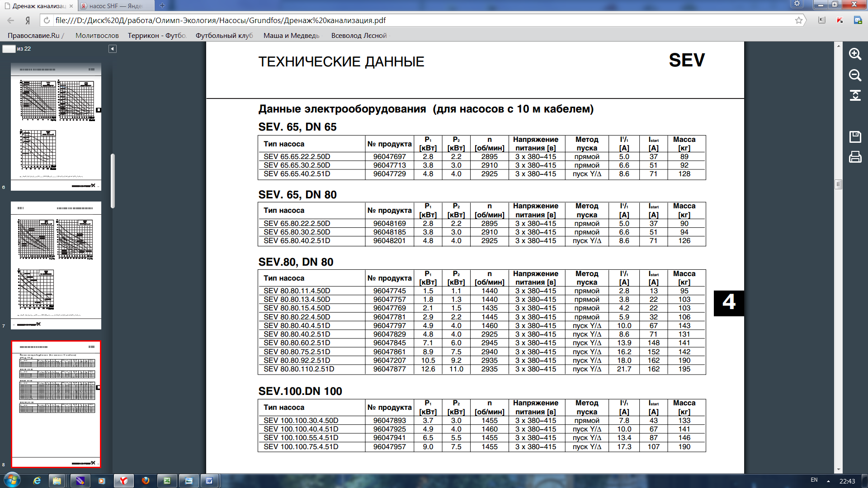Select SEV 65.65.40.2.51D row text
868x488 pixels.
[297, 174]
